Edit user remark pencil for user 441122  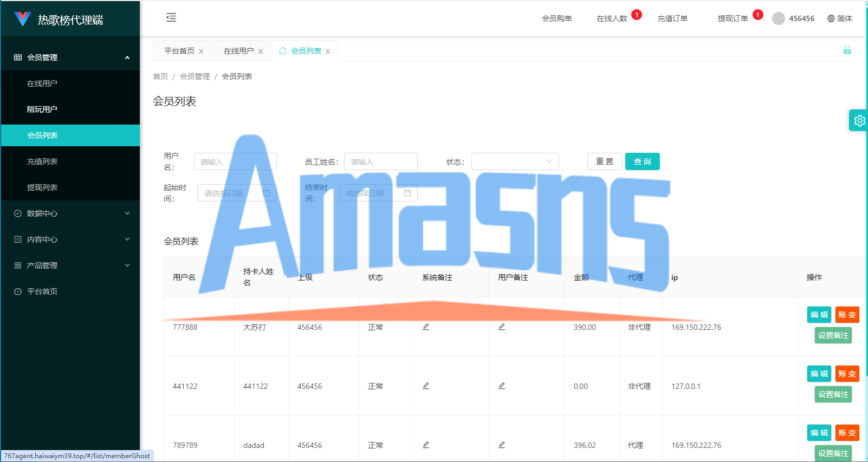[x=502, y=386]
